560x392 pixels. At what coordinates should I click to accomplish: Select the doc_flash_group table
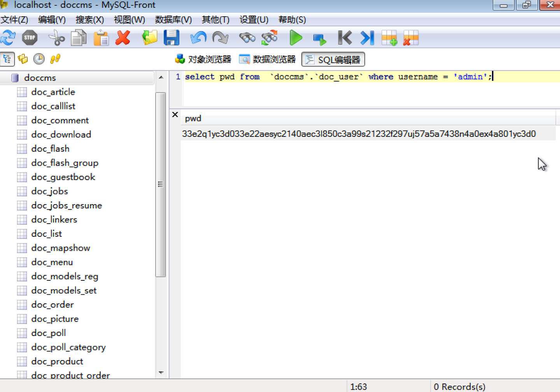point(65,163)
